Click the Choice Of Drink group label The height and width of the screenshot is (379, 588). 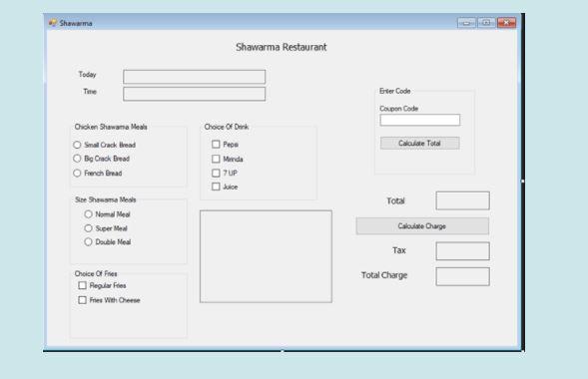pos(227,127)
